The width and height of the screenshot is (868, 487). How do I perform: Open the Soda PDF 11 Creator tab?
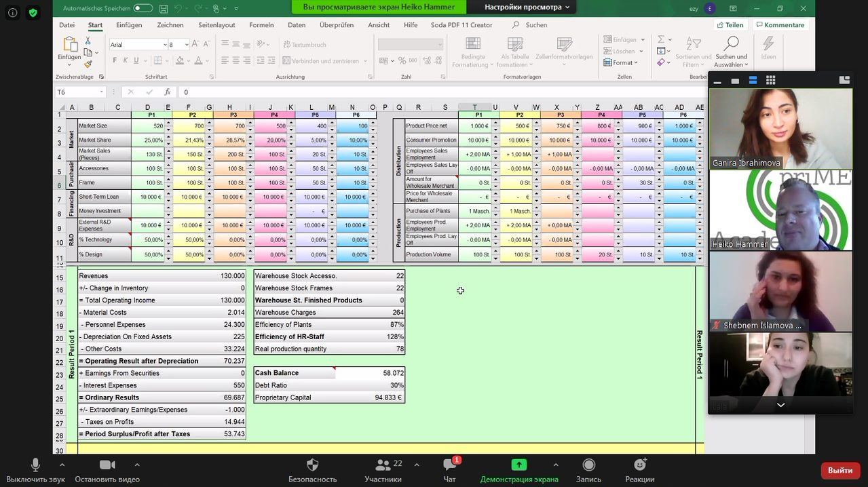[461, 25]
